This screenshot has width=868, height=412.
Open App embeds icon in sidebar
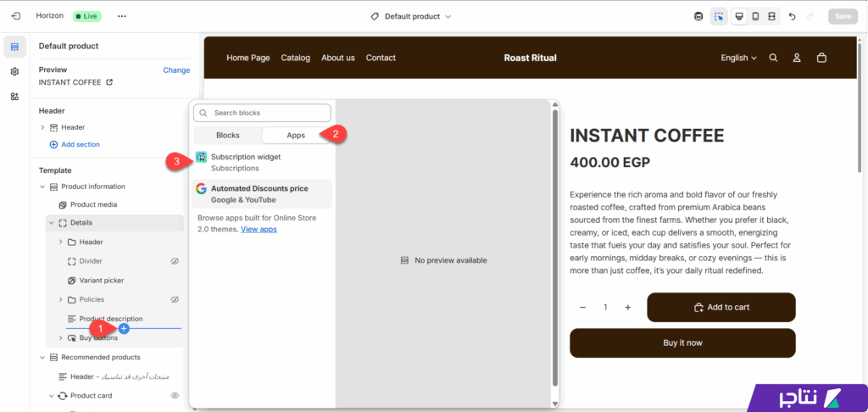[x=15, y=97]
